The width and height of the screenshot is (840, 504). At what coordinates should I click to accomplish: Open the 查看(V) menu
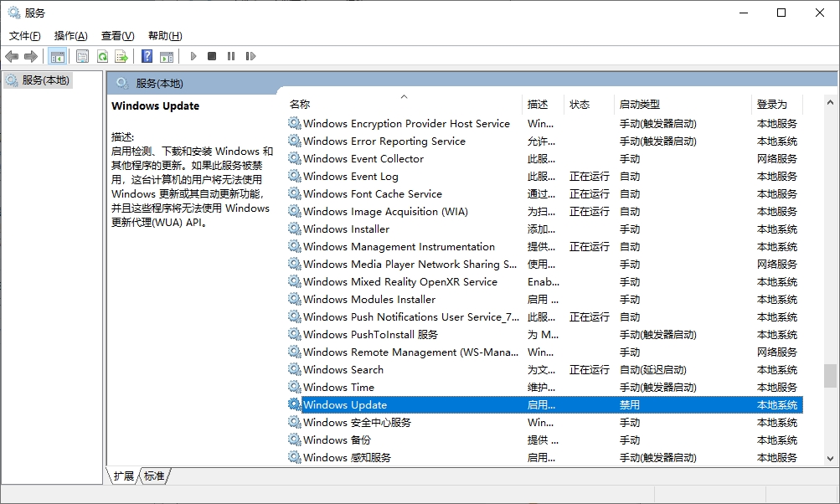[x=117, y=36]
